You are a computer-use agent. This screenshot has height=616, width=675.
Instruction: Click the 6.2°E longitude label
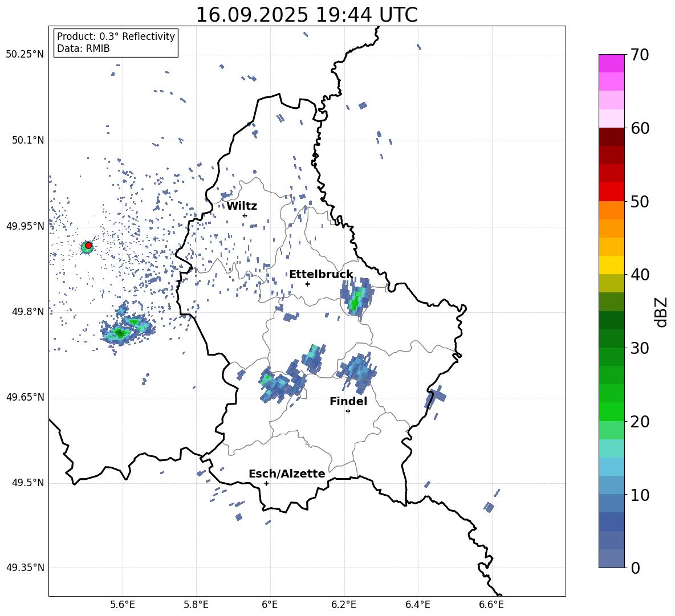[344, 605]
